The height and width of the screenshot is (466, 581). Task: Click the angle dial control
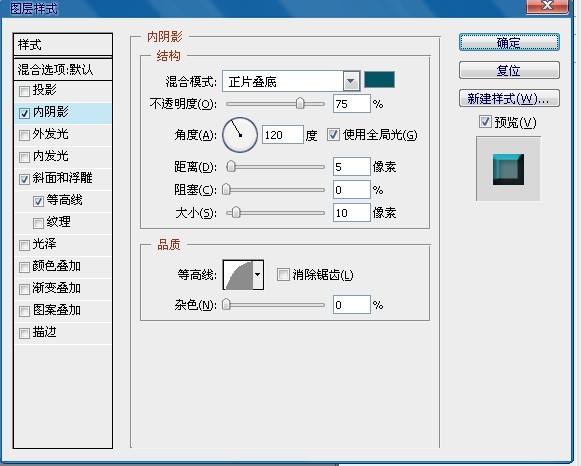click(240, 135)
